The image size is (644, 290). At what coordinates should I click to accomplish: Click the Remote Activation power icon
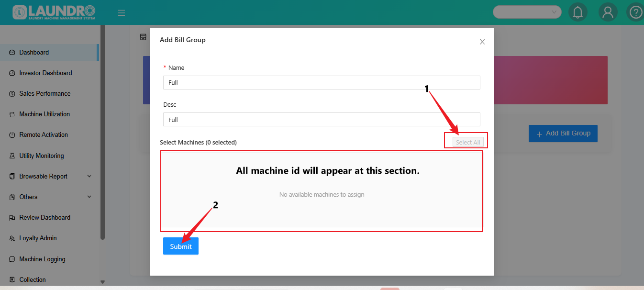tap(12, 135)
